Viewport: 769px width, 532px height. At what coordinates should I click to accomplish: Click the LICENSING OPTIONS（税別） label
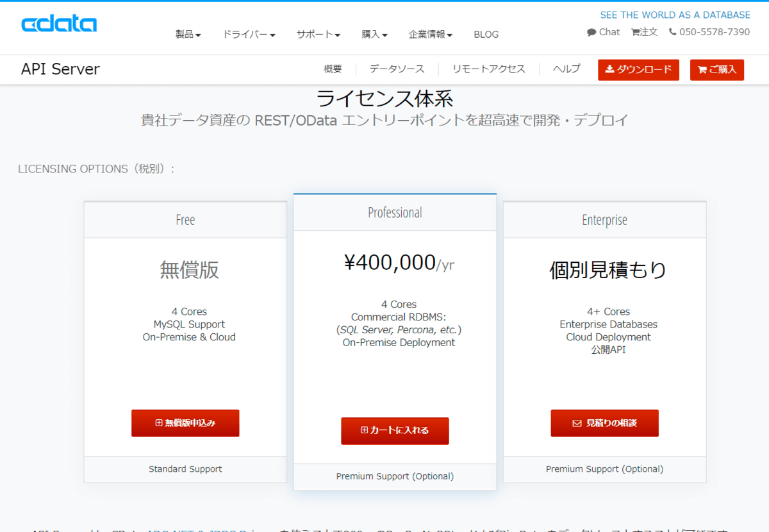coord(96,169)
